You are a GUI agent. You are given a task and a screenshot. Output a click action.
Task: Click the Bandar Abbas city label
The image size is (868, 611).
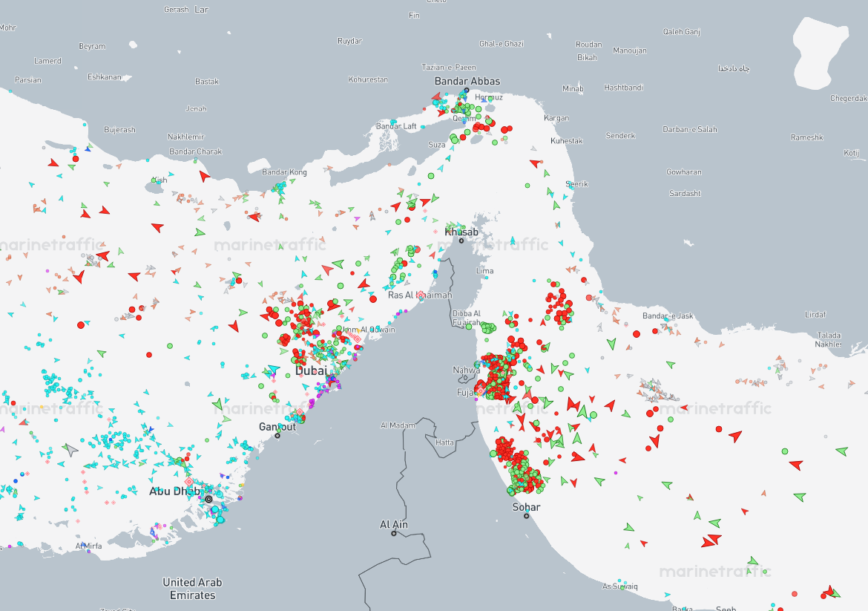click(x=467, y=81)
